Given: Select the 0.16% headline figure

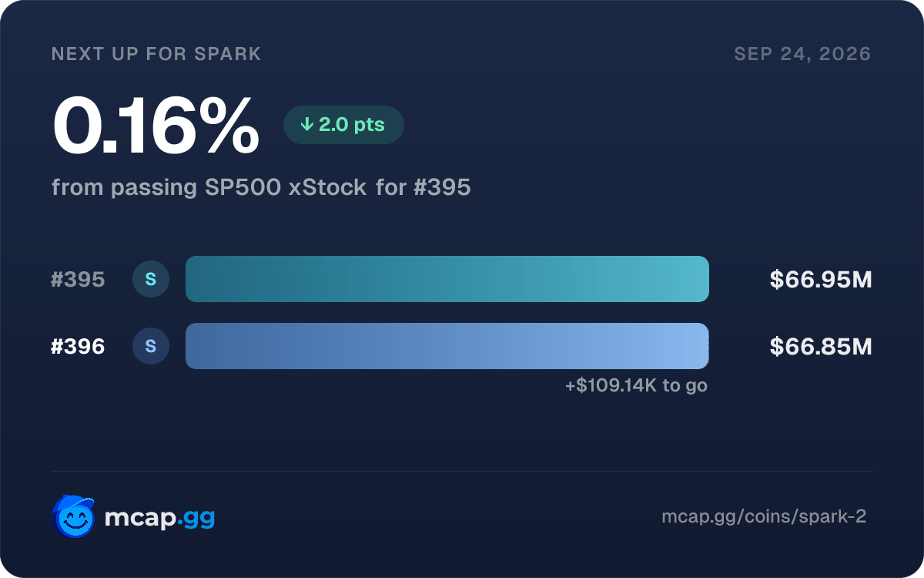Looking at the screenshot, I should pyautogui.click(x=156, y=125).
